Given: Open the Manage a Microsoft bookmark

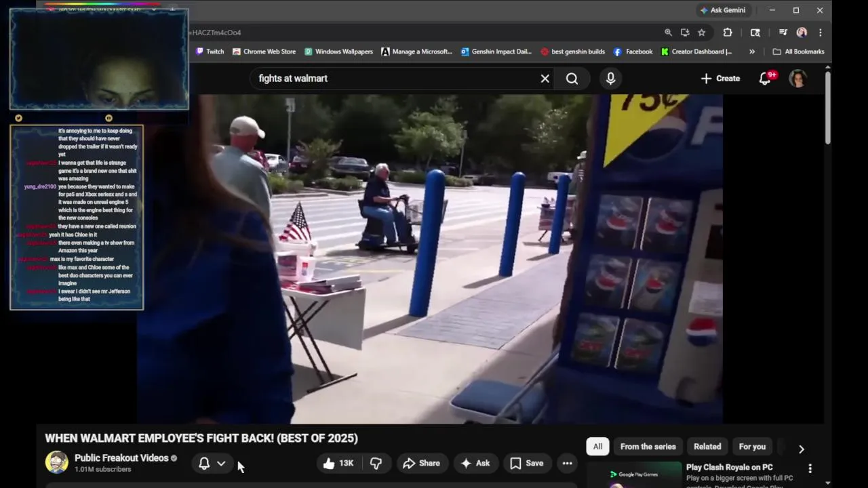Looking at the screenshot, I should (x=416, y=52).
